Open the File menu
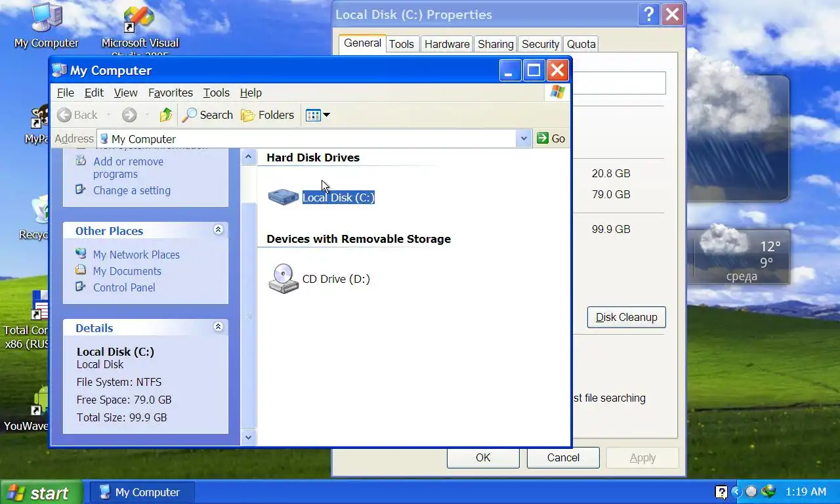The width and height of the screenshot is (840, 504). (66, 93)
